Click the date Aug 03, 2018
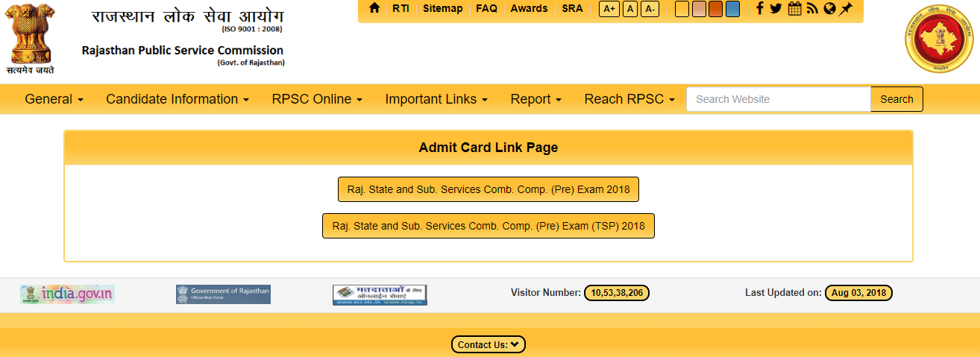The height and width of the screenshot is (357, 980). click(858, 293)
